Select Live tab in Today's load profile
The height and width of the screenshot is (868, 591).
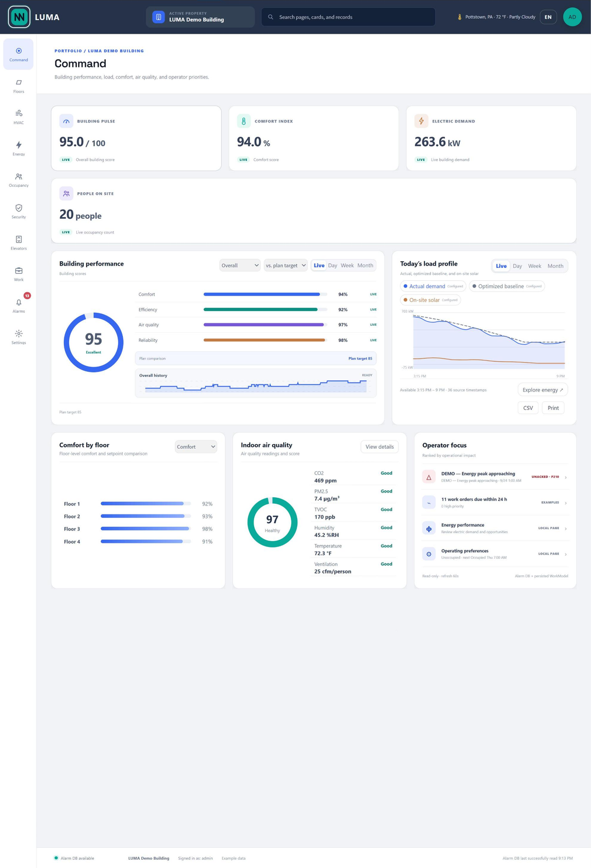pos(501,266)
